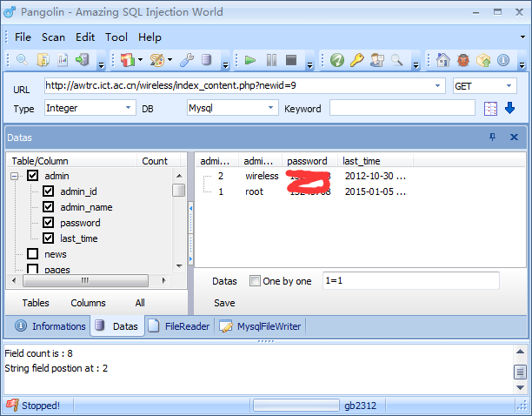
Task: Expand the menu bar options arrow
Action: [x=522, y=37]
